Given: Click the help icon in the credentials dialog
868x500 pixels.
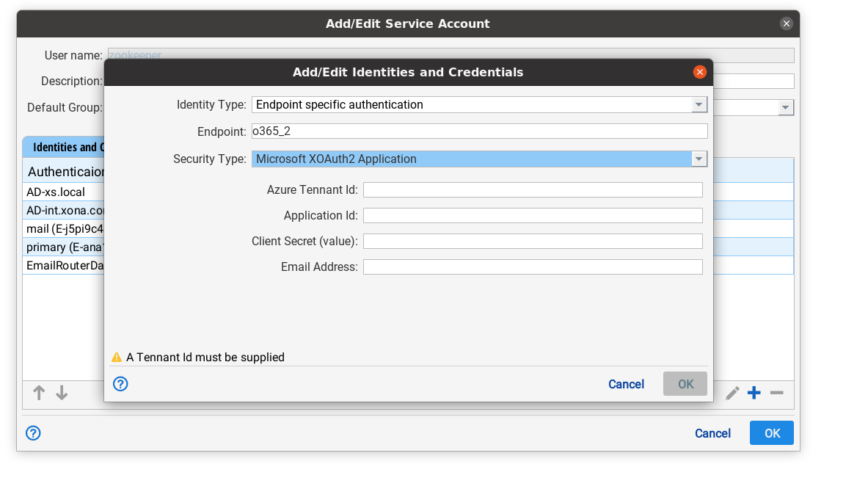Looking at the screenshot, I should (120, 384).
